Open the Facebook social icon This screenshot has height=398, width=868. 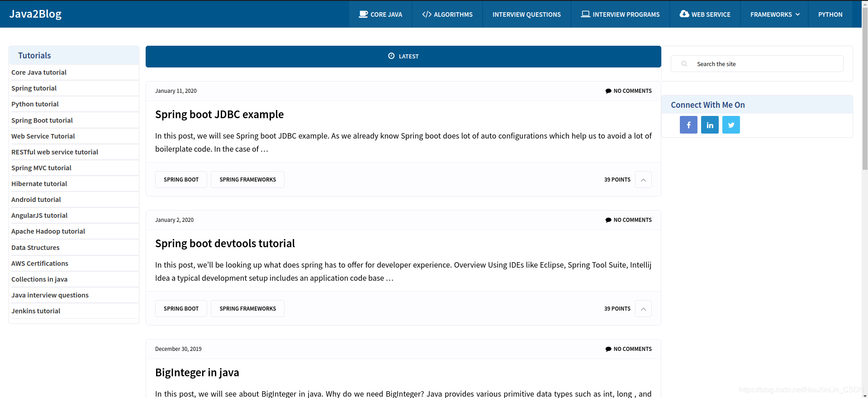tap(688, 125)
